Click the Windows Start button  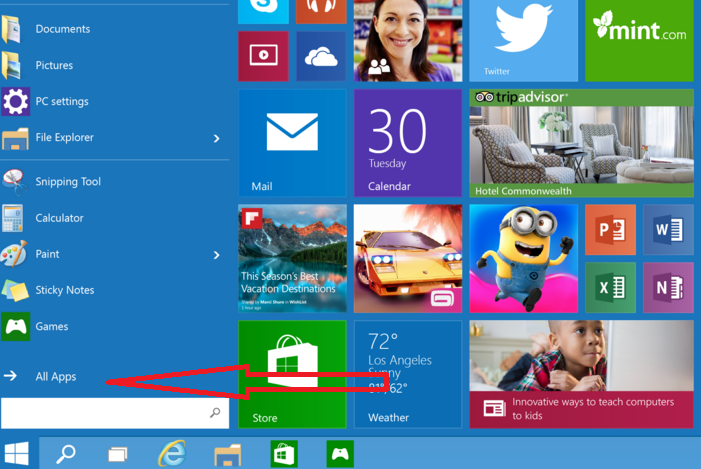[x=17, y=453]
